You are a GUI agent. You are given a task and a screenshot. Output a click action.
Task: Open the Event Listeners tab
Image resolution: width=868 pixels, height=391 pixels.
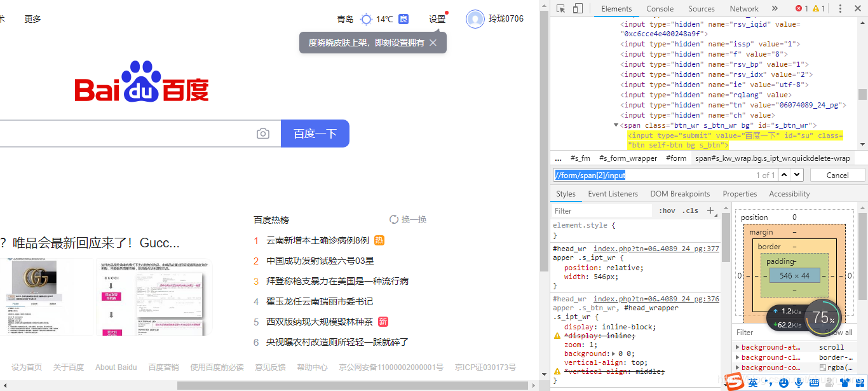pos(613,194)
